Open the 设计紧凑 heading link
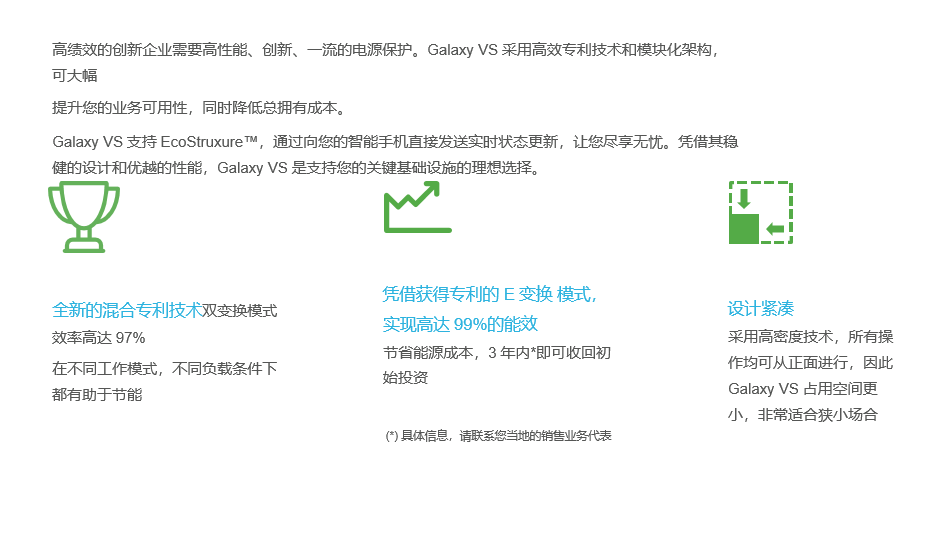The height and width of the screenshot is (554, 934). coord(761,309)
